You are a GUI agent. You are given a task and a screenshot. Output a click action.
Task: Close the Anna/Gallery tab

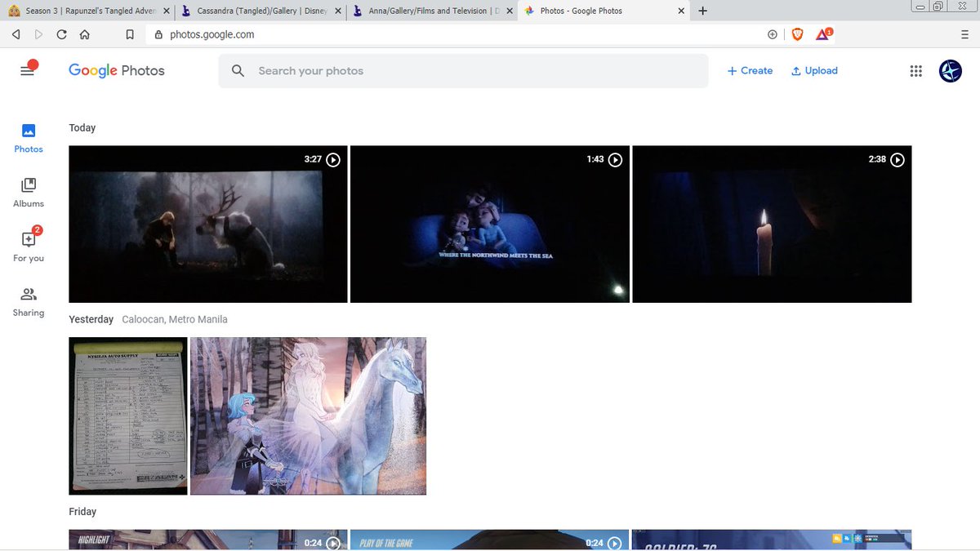(x=509, y=11)
